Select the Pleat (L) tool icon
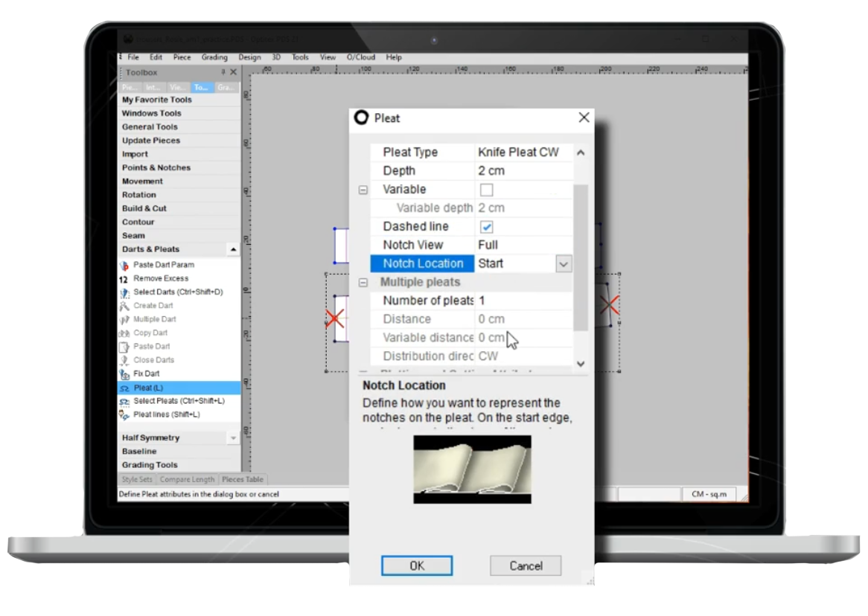The height and width of the screenshot is (616, 868). tap(125, 388)
